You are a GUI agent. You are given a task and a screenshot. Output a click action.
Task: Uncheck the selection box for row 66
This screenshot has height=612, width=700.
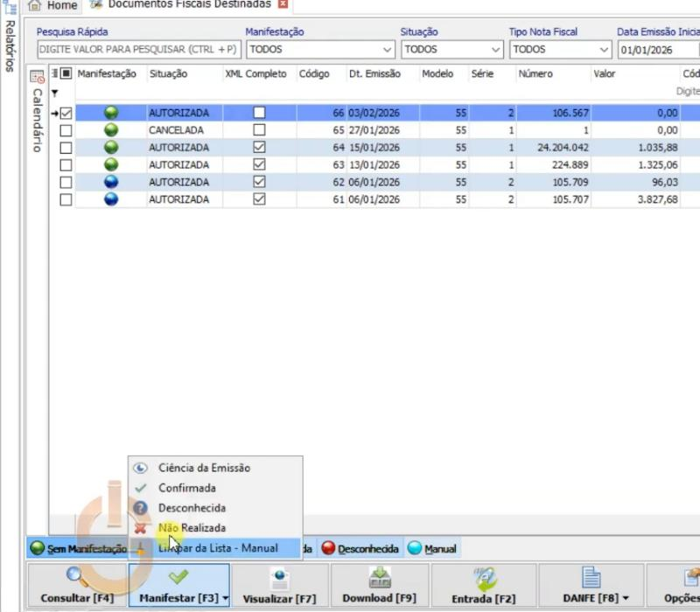[x=66, y=113]
